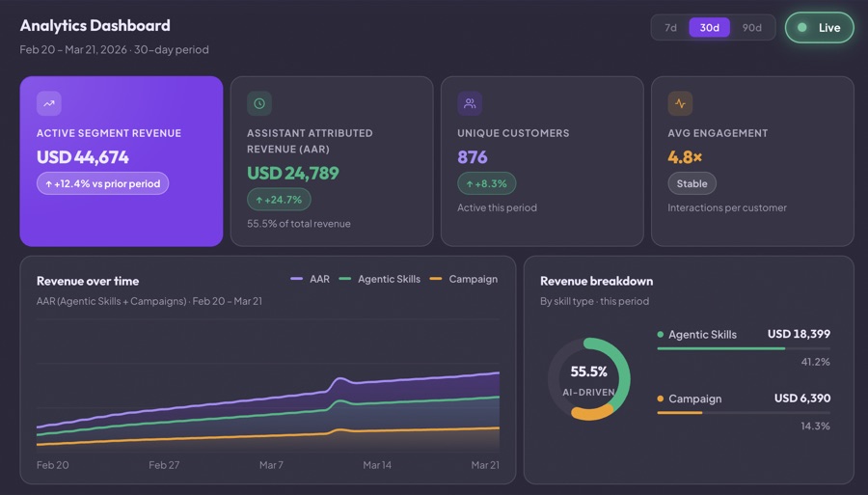This screenshot has width=868, height=495.
Task: Click the +8.3% customers badge
Action: [x=487, y=183]
